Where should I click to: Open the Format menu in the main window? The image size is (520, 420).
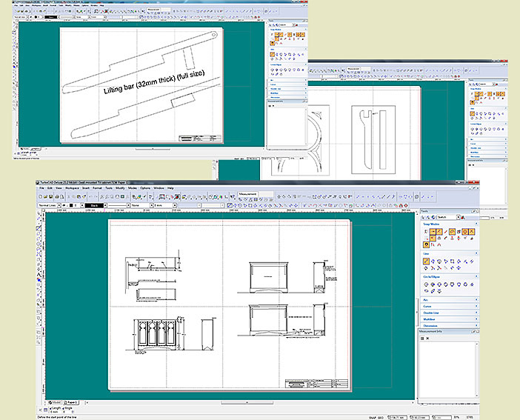coord(97,188)
